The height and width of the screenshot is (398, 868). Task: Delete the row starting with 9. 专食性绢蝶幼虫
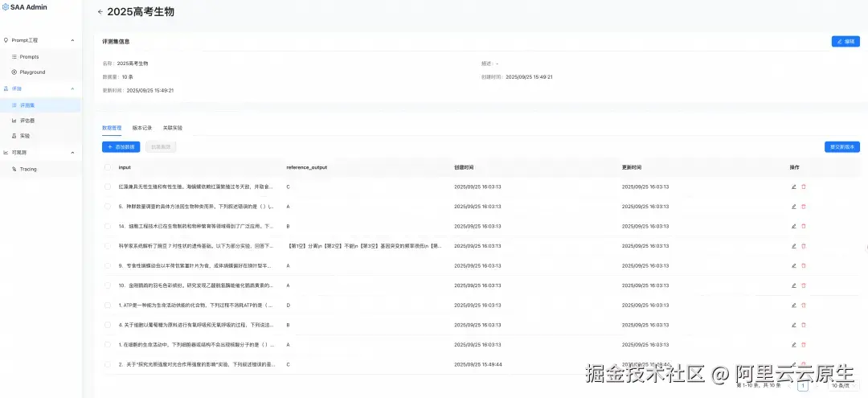tap(803, 265)
